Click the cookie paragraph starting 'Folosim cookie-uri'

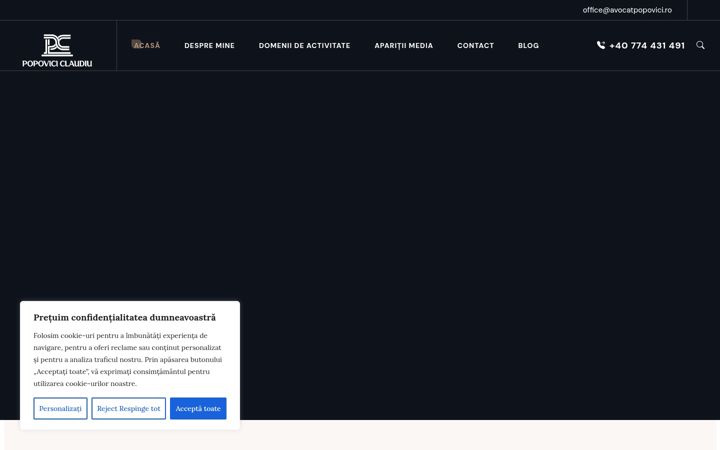128,360
